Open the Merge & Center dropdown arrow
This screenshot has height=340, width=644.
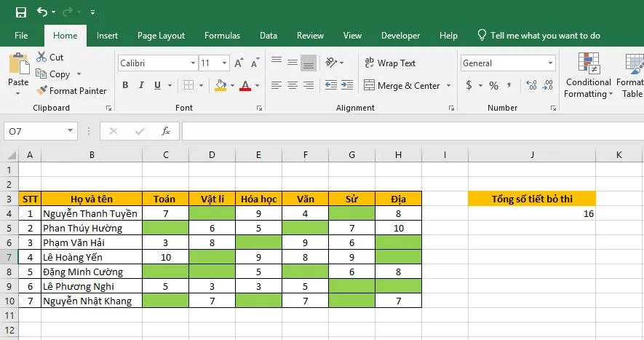coord(448,85)
